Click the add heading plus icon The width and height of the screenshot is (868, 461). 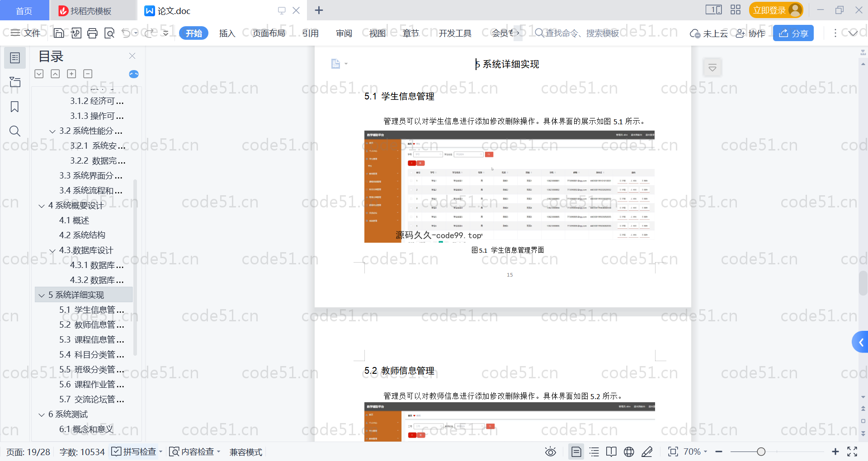tap(71, 74)
